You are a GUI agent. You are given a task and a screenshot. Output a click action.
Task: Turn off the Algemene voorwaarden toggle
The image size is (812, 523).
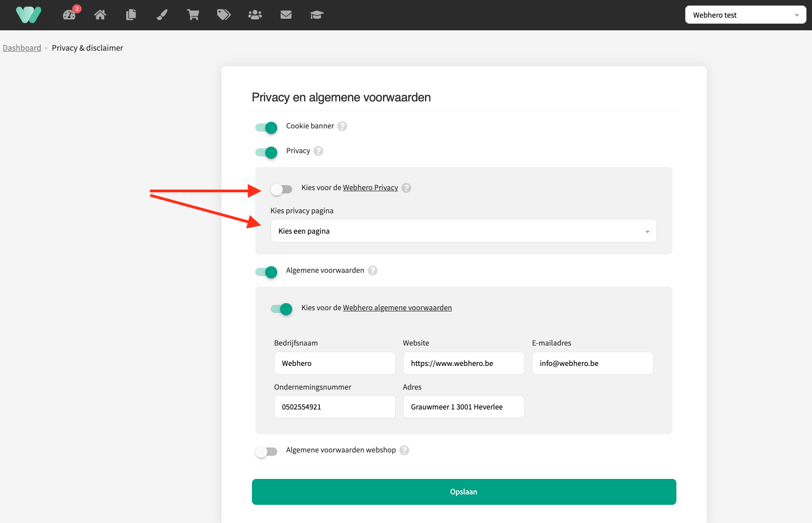(x=266, y=272)
